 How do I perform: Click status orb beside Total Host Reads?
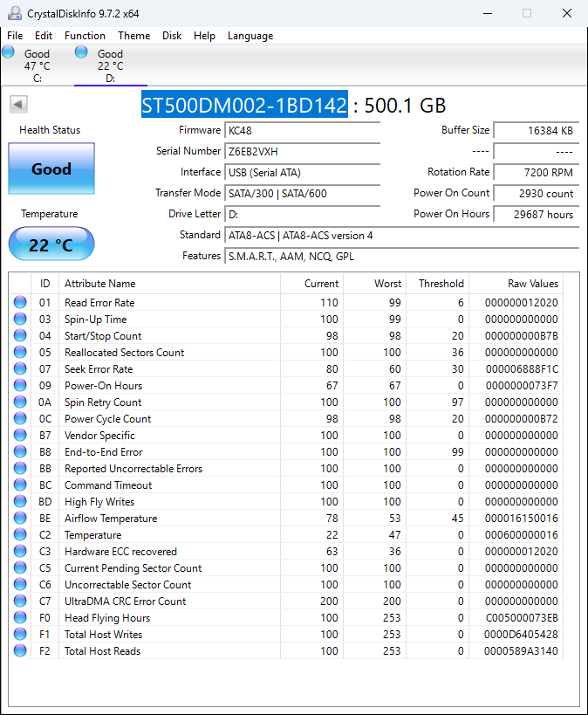click(x=20, y=650)
